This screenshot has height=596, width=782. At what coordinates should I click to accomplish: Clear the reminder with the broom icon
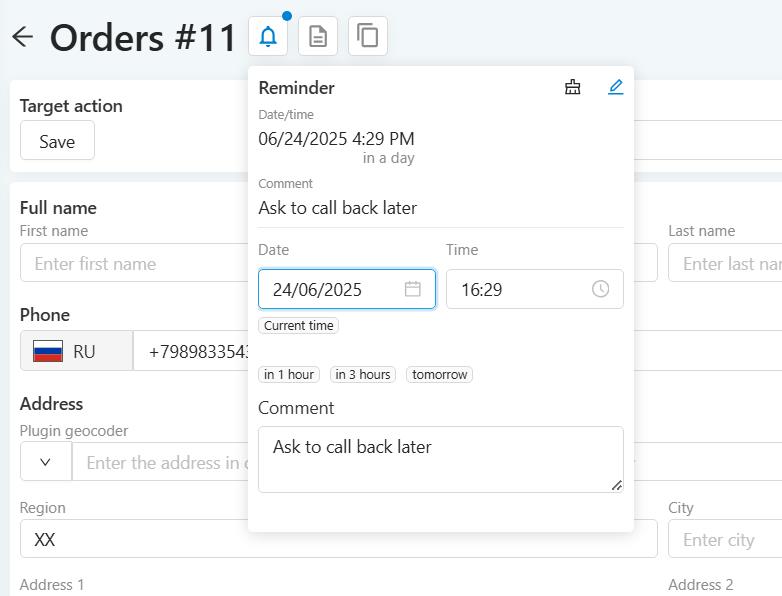click(x=573, y=87)
